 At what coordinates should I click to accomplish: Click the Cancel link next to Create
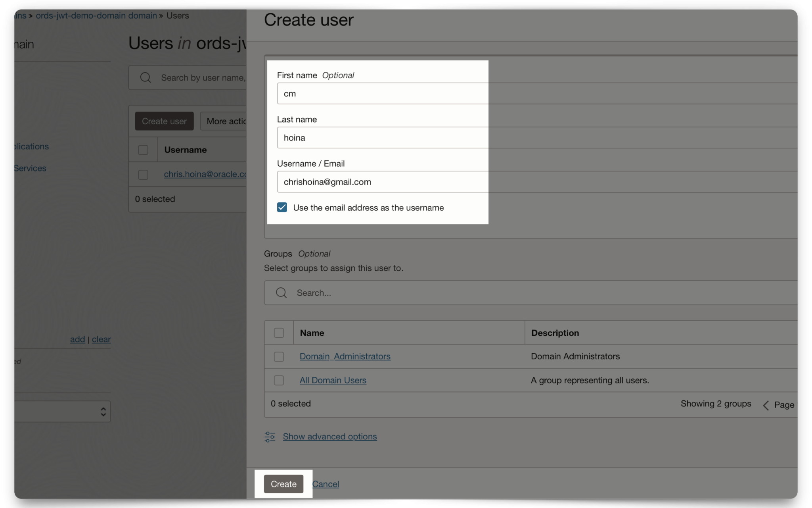(x=325, y=484)
